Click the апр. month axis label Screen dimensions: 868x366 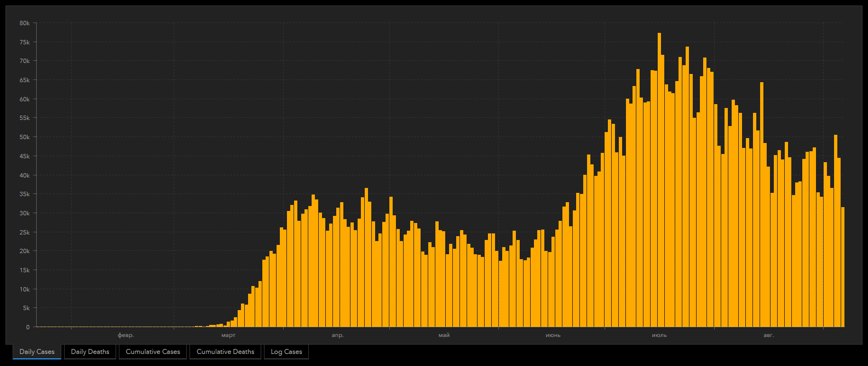pyautogui.click(x=338, y=335)
